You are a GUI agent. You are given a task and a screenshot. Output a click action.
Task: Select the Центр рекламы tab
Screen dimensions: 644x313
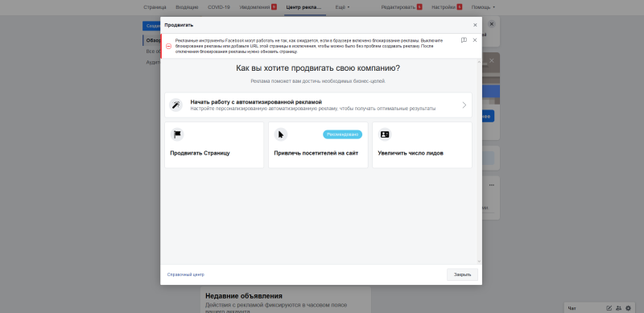pos(305,7)
